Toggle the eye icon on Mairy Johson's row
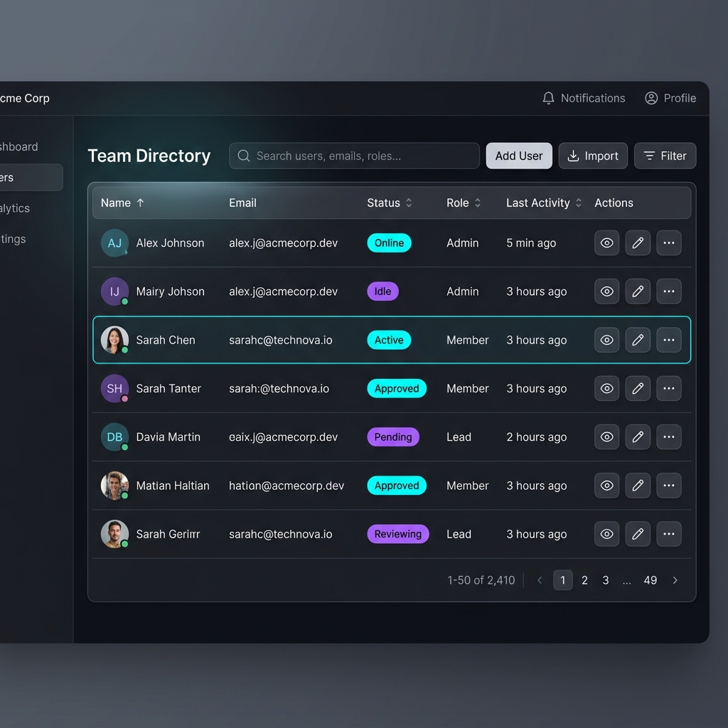 tap(606, 291)
